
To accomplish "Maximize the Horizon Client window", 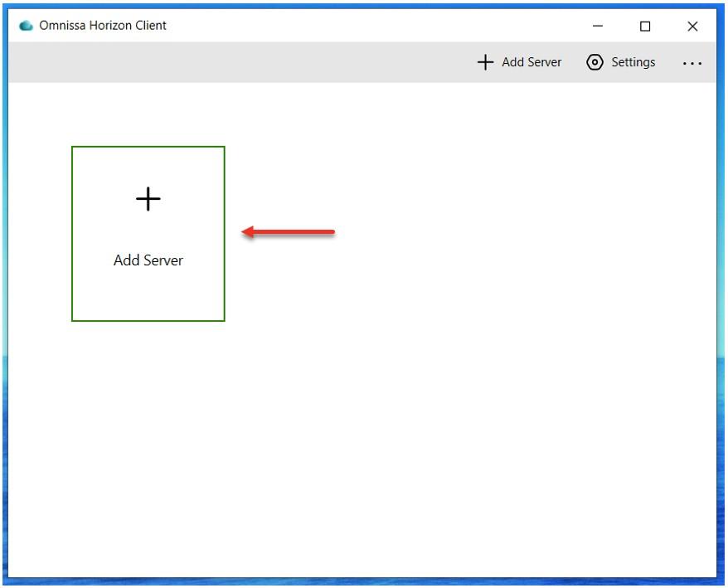I will click(645, 27).
